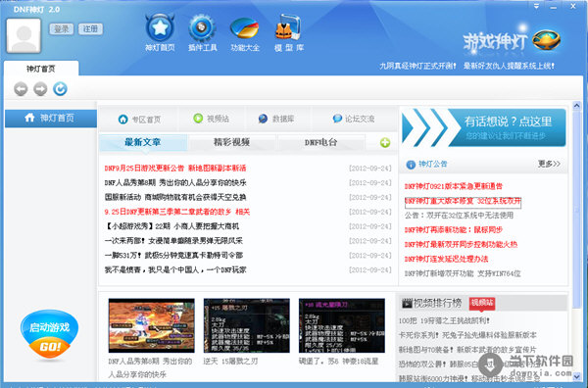
Task: Refresh the page with blue reload icon
Action: pos(60,89)
